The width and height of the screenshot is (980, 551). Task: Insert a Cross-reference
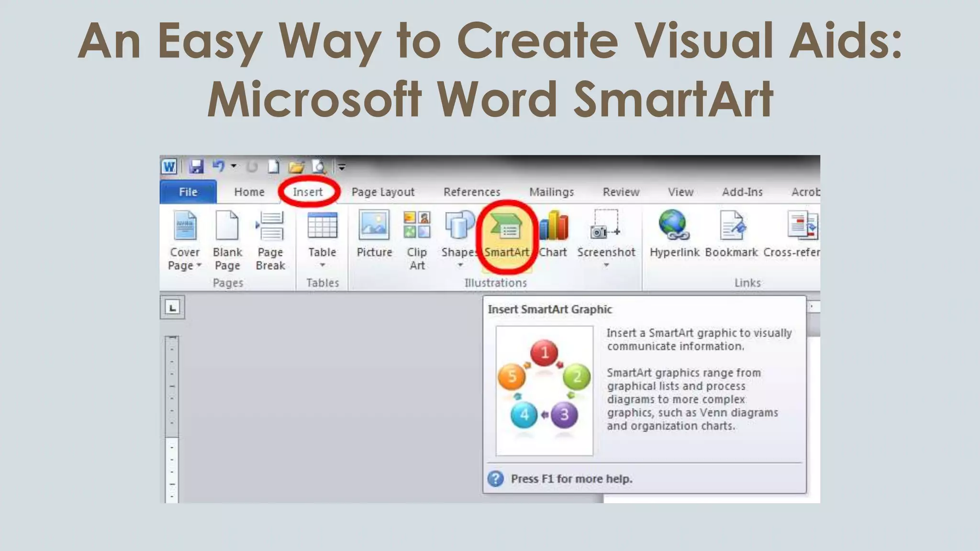[x=791, y=234]
